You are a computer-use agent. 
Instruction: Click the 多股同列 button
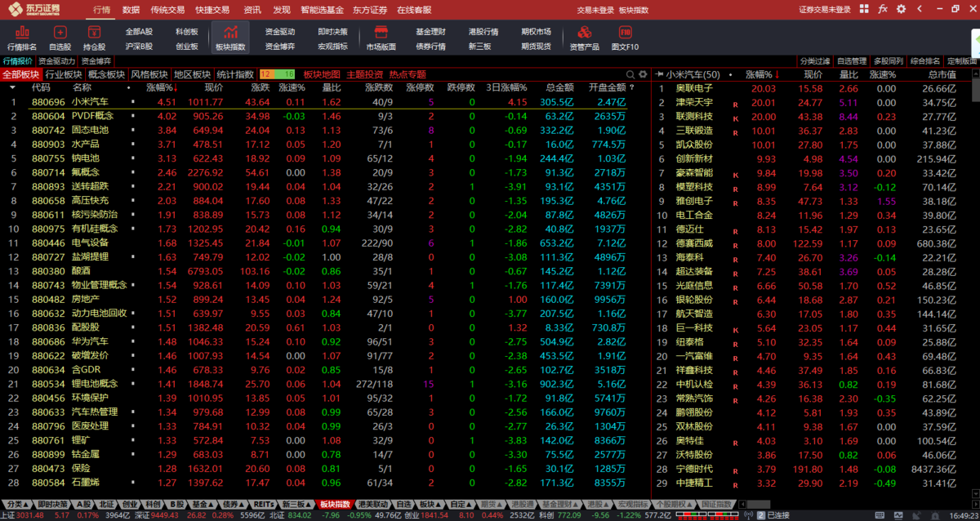[x=888, y=61]
